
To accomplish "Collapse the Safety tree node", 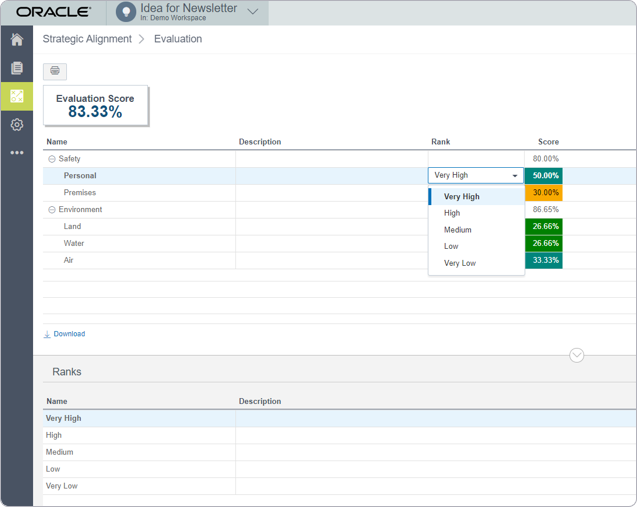I will (x=52, y=159).
